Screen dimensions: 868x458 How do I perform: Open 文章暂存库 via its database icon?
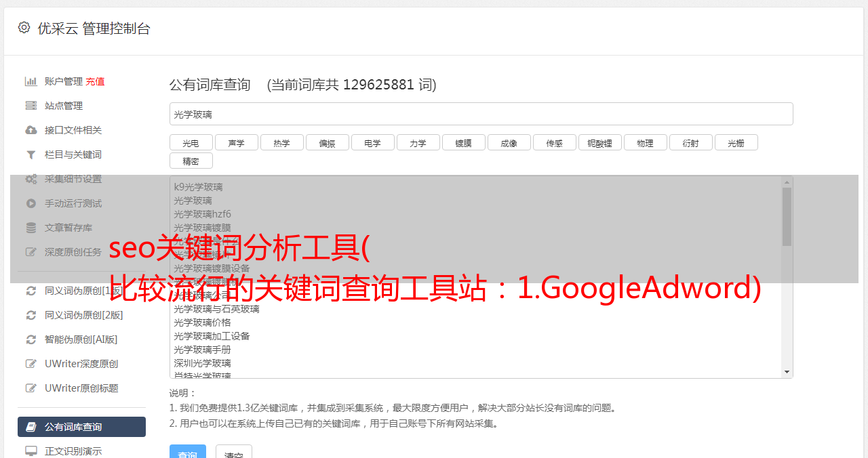31,228
